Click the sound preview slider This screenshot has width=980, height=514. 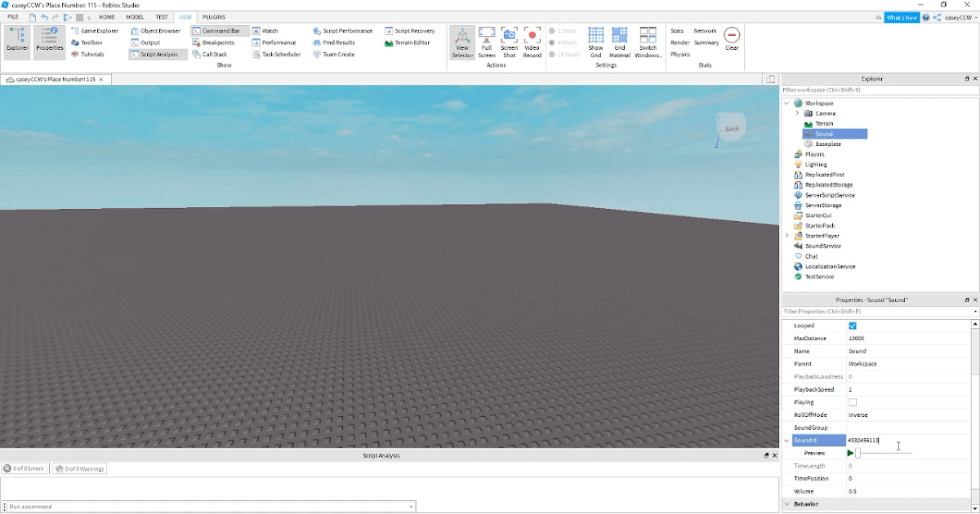tap(884, 453)
